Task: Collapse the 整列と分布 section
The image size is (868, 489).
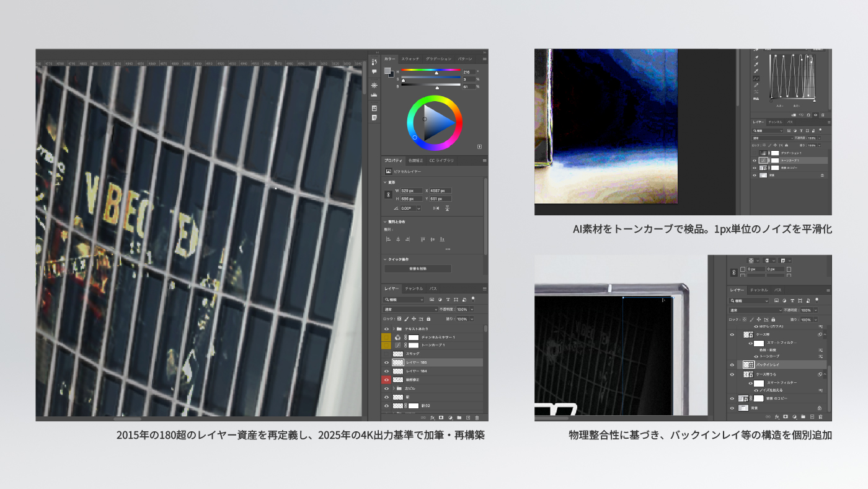Action: 385,222
